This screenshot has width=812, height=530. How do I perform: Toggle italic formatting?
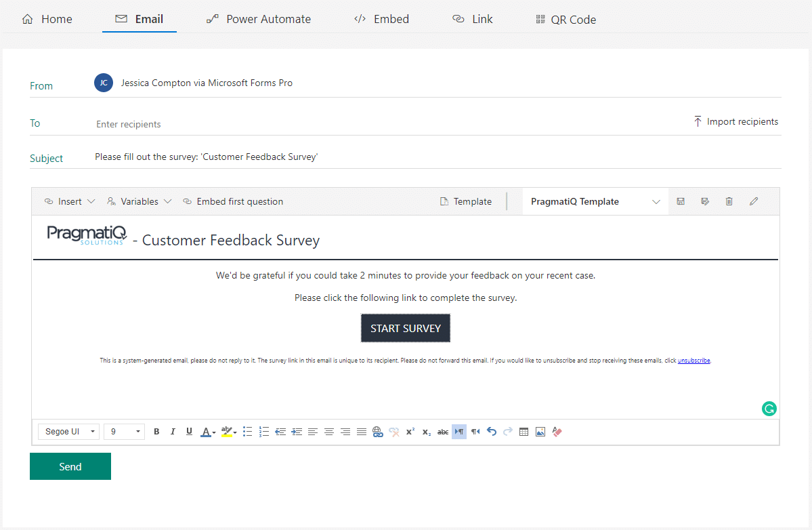pos(173,432)
